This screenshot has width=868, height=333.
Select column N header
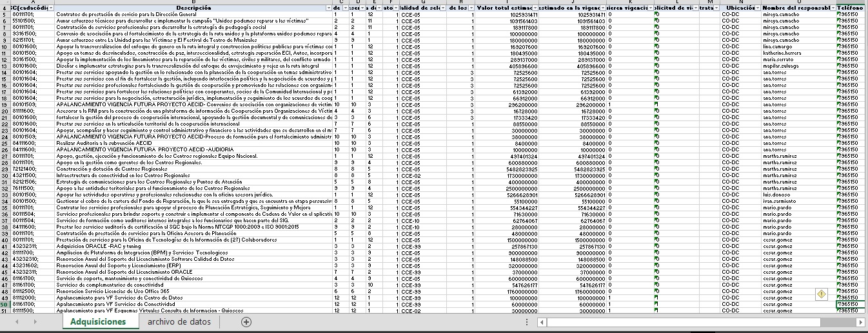740,2
